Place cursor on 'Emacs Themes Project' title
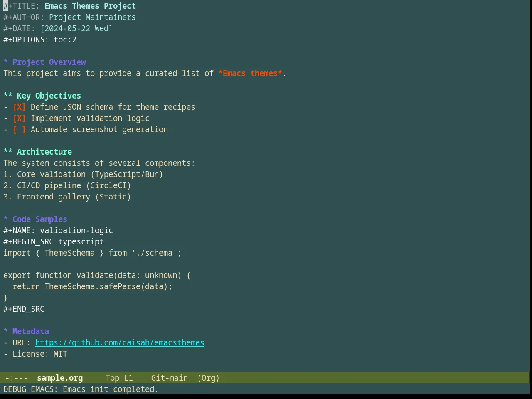The height and width of the screenshot is (399, 532). (90, 6)
